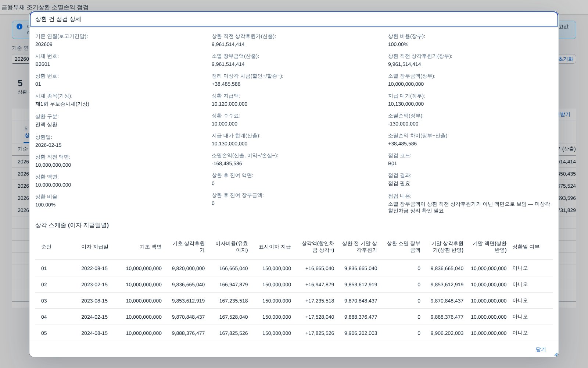Click the +16,947,879 amortization cell
Image resolution: width=588 pixels, height=368 pixels.
320,284
